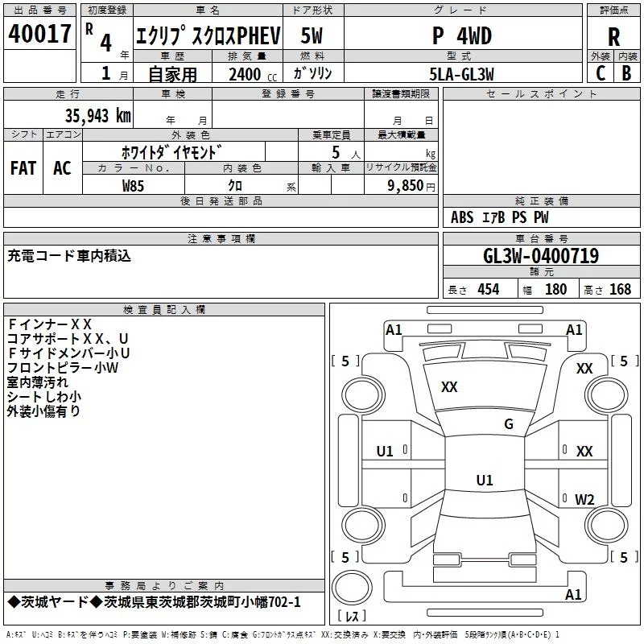The height and width of the screenshot is (644, 644).
Task: Click the レス spare tire label
Action: point(352,616)
